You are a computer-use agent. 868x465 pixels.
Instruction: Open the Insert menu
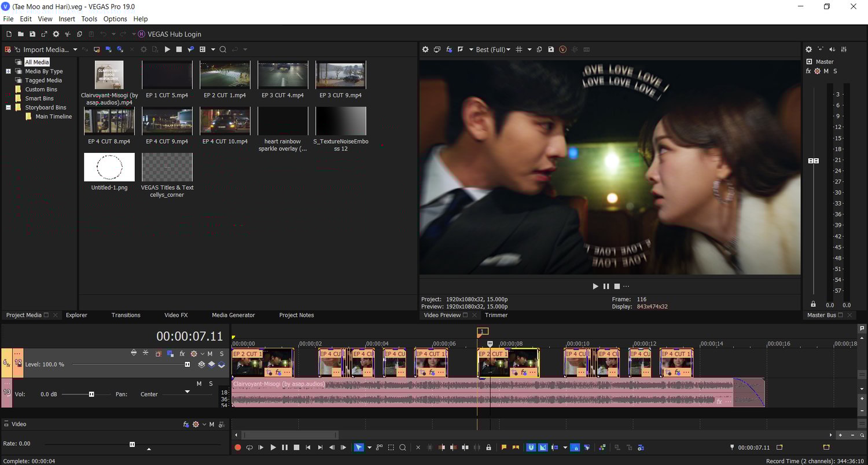[x=67, y=19]
